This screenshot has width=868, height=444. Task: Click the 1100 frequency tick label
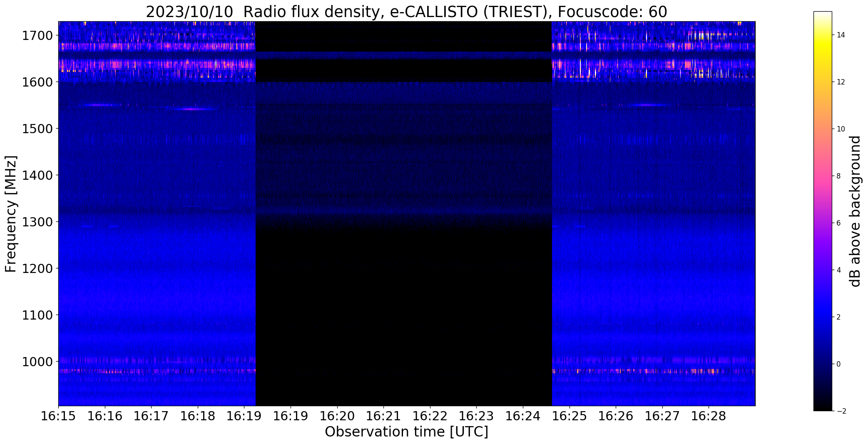tap(37, 315)
